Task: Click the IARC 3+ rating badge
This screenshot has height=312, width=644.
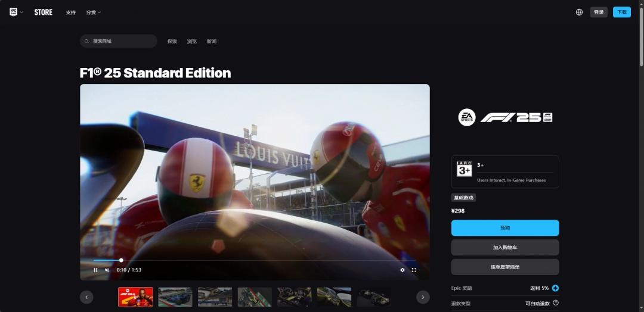Action: (465, 169)
